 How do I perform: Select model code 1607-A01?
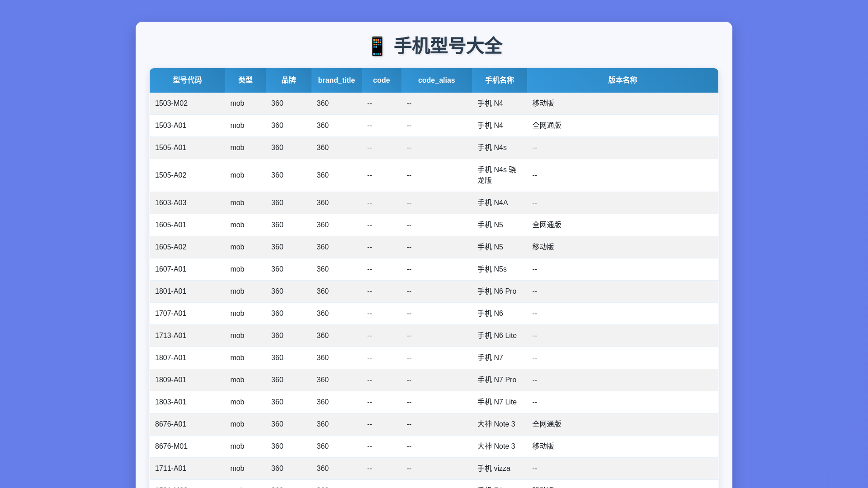(x=171, y=269)
